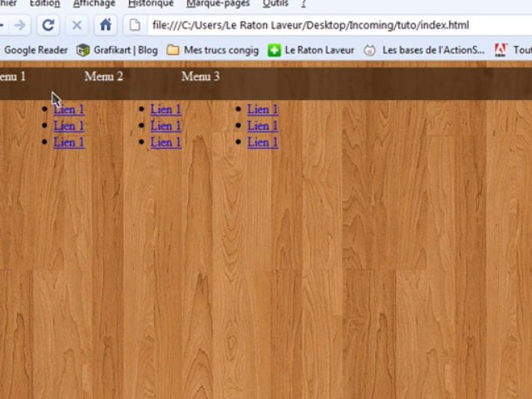The height and width of the screenshot is (399, 532).
Task: Click third Lien 1 under Menu 1
Action: pyautogui.click(x=69, y=142)
